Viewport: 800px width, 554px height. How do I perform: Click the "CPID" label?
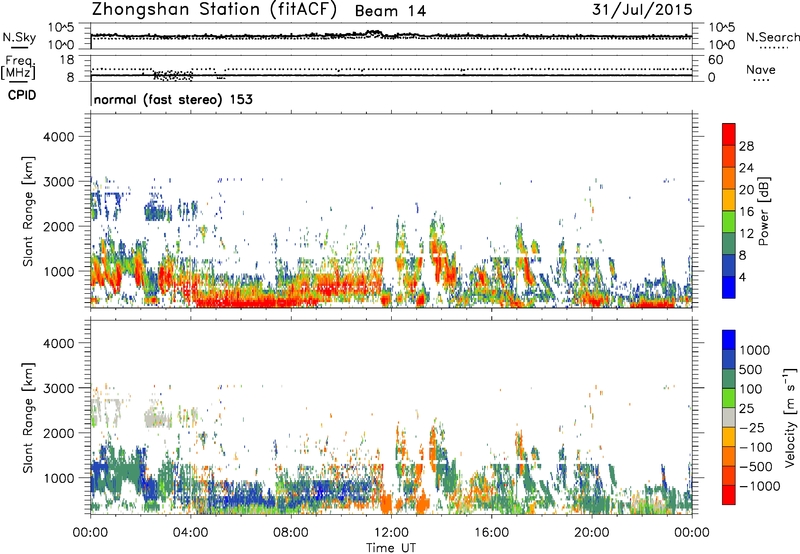click(x=22, y=95)
